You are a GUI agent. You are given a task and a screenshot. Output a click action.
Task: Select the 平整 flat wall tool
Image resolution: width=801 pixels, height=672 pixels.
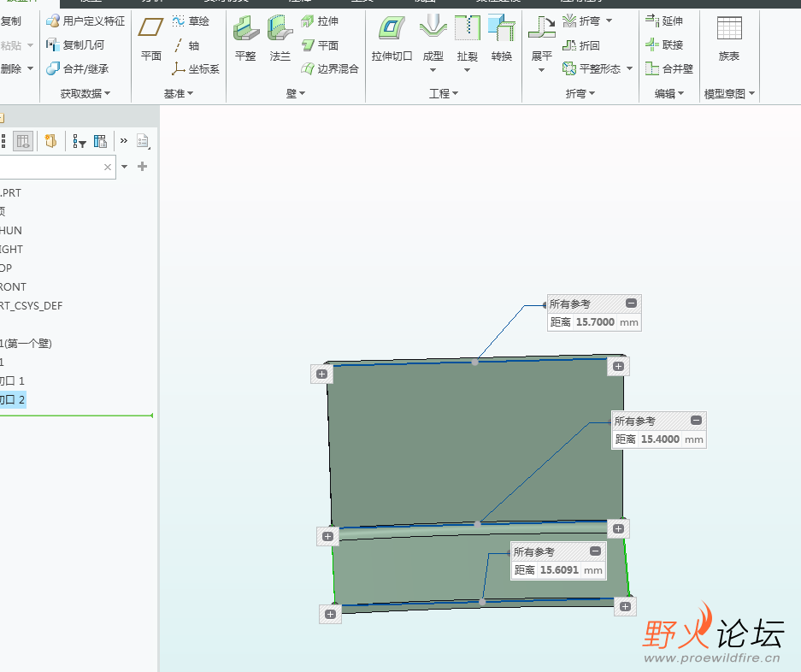tap(245, 39)
